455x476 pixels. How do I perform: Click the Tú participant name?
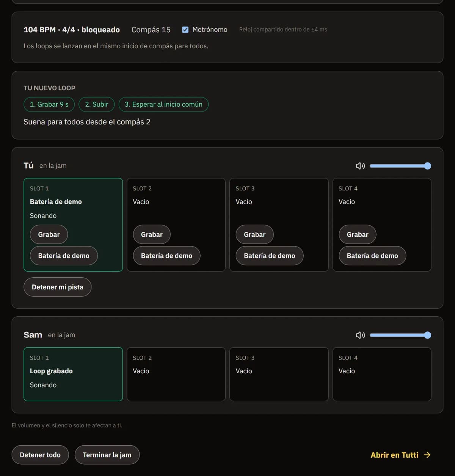pyautogui.click(x=28, y=165)
